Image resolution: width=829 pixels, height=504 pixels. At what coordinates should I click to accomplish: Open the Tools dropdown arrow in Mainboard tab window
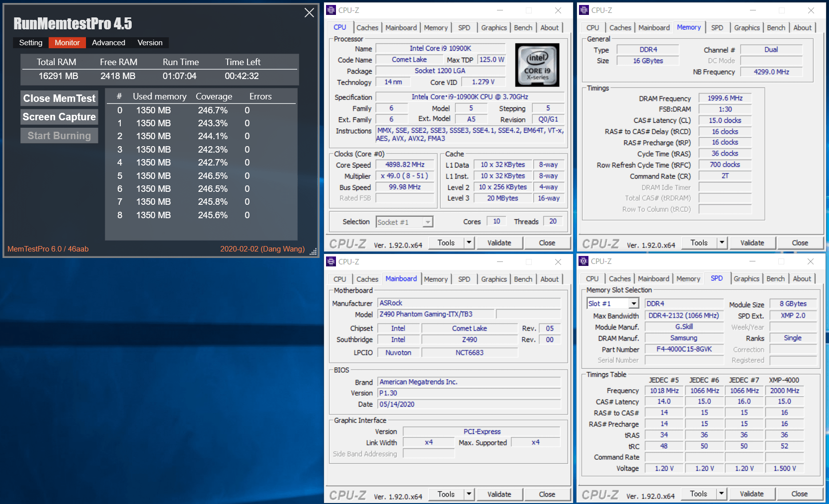[469, 494]
